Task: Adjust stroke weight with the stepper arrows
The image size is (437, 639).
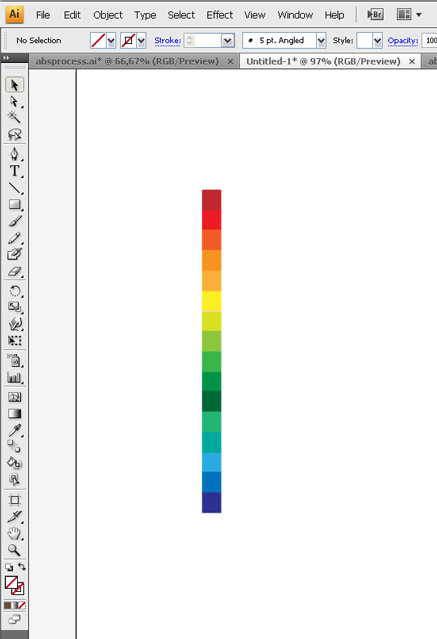Action: (190, 40)
